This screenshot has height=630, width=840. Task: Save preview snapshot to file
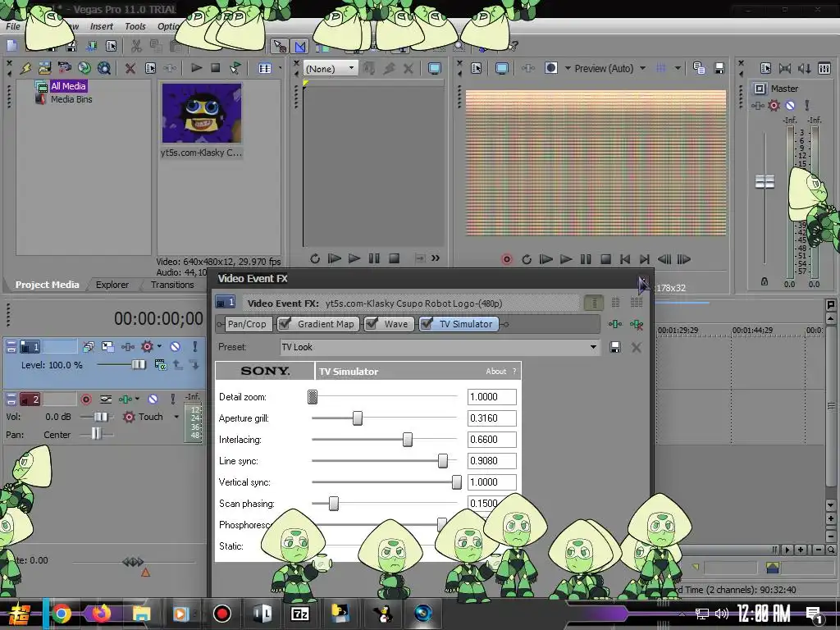coord(719,68)
